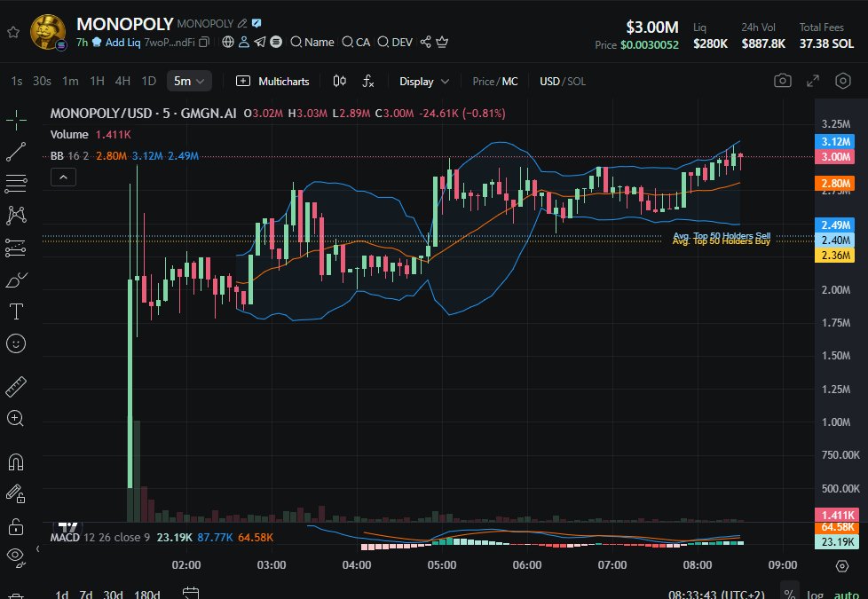Switch to the 1H timeframe
Image resolution: width=868 pixels, height=599 pixels.
click(98, 82)
